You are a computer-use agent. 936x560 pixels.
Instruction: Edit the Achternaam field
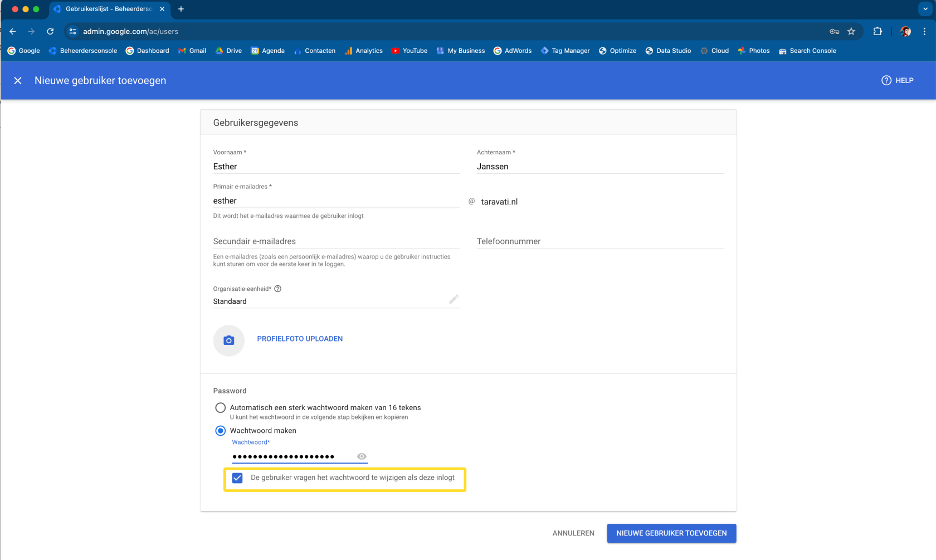tap(600, 167)
